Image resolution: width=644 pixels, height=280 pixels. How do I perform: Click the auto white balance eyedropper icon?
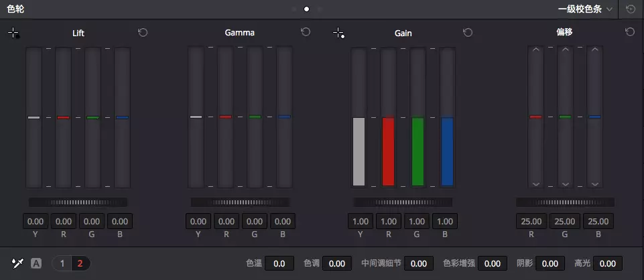pos(17,263)
